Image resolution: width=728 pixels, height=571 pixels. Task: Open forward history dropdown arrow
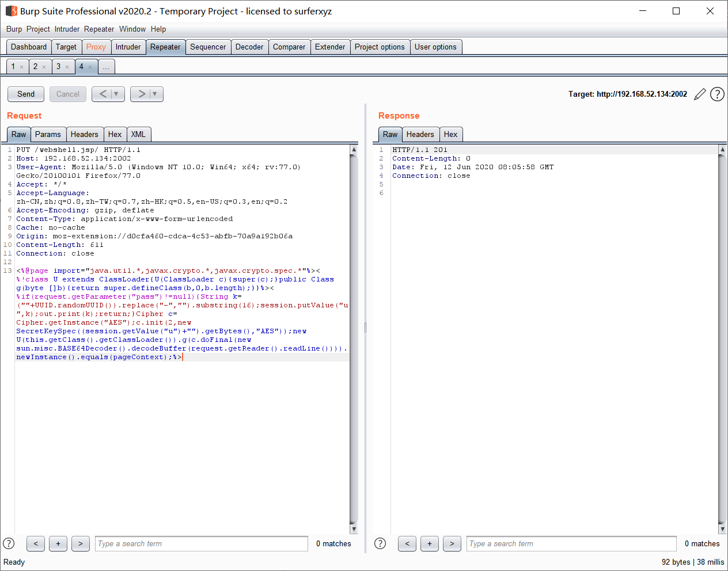(156, 94)
